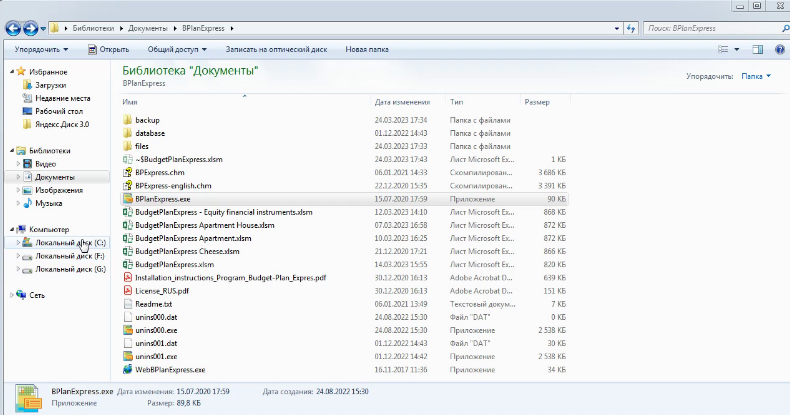The height and width of the screenshot is (415, 790).
Task: Select BudgetPlanExpress Cheese.xlsm icon
Action: coord(127,251)
